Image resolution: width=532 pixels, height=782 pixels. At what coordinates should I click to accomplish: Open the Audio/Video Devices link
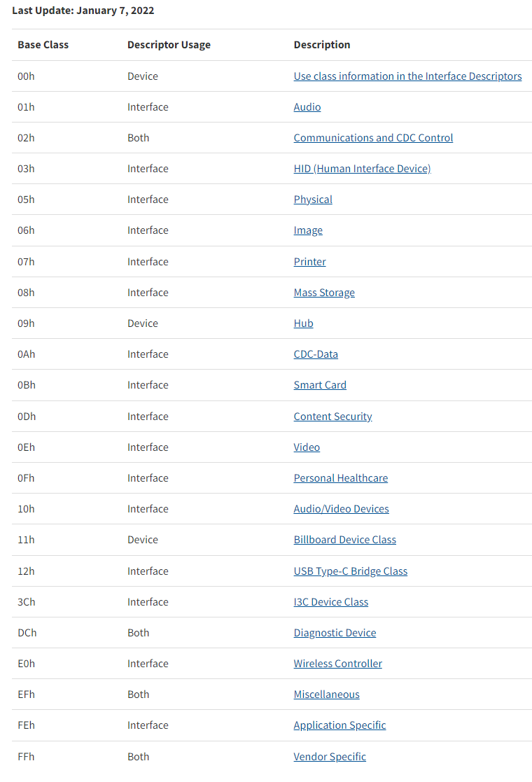coord(341,509)
